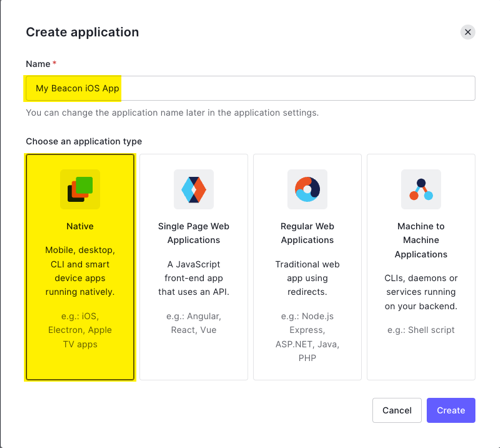Image resolution: width=500 pixels, height=448 pixels.
Task: Click 'A JavaScript front-end app' description
Action: pyautogui.click(x=194, y=278)
